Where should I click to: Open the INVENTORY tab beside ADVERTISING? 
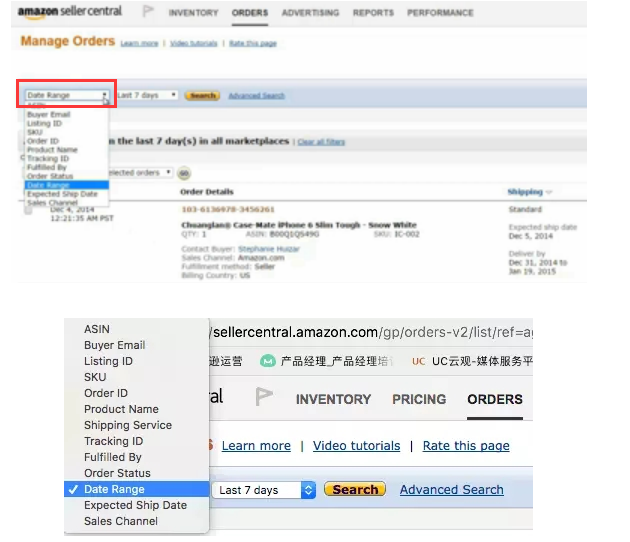coord(193,13)
